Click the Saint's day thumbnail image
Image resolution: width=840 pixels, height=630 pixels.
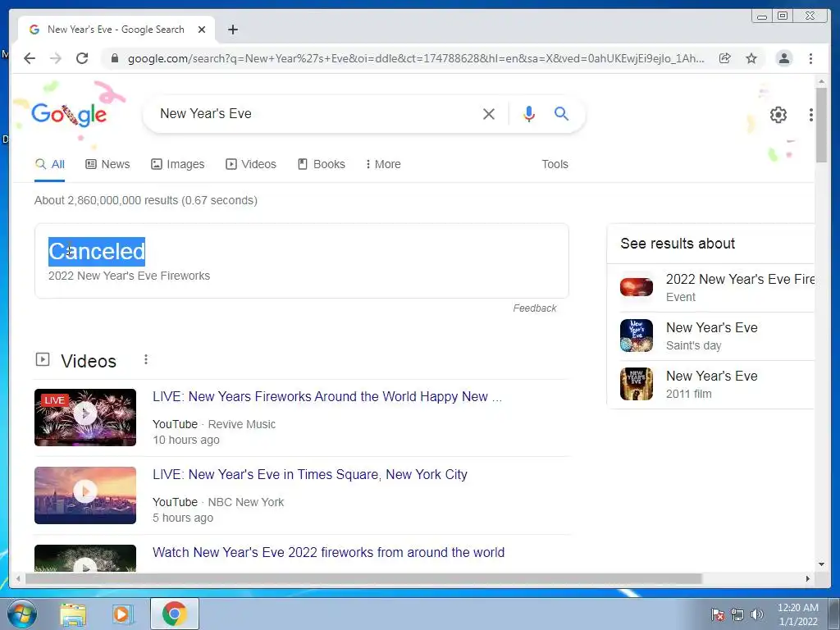tap(637, 336)
